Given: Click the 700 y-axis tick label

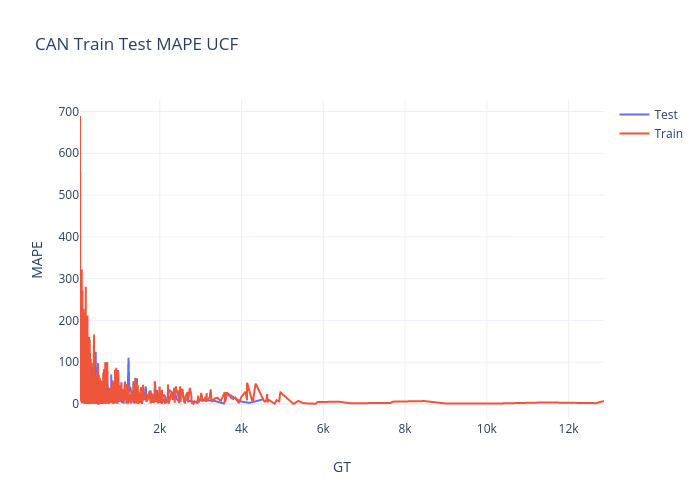Looking at the screenshot, I should [x=69, y=112].
